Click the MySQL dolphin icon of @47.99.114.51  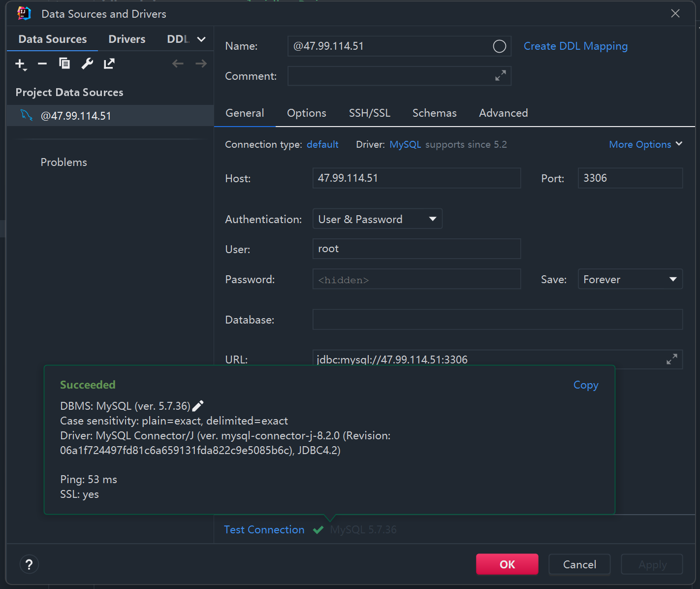27,115
